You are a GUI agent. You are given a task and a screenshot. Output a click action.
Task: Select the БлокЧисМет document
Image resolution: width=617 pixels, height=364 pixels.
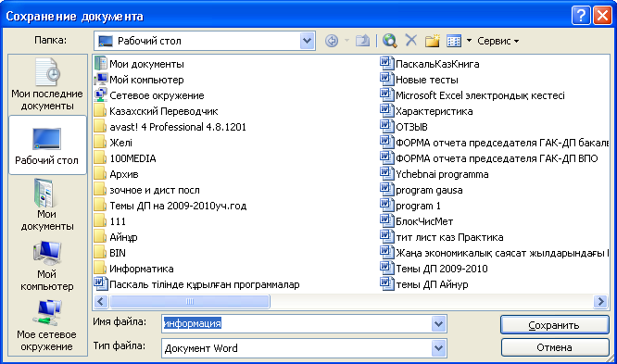[417, 221]
